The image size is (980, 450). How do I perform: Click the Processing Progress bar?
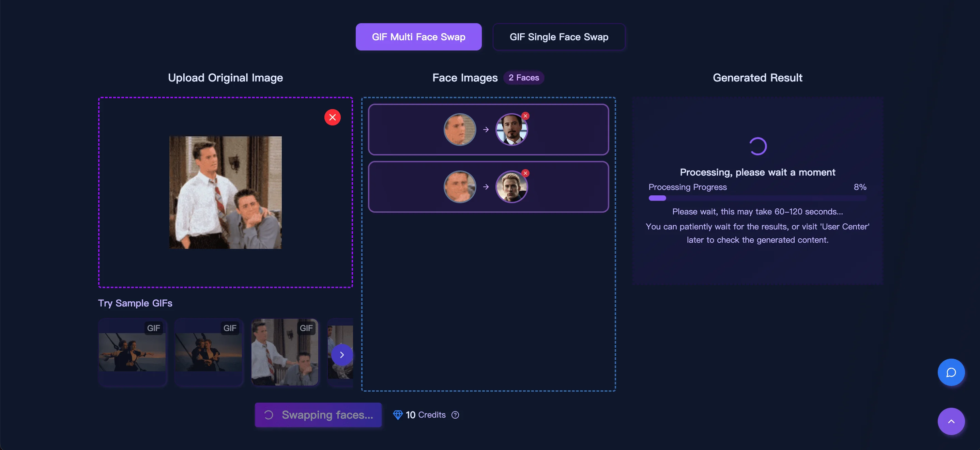click(757, 198)
